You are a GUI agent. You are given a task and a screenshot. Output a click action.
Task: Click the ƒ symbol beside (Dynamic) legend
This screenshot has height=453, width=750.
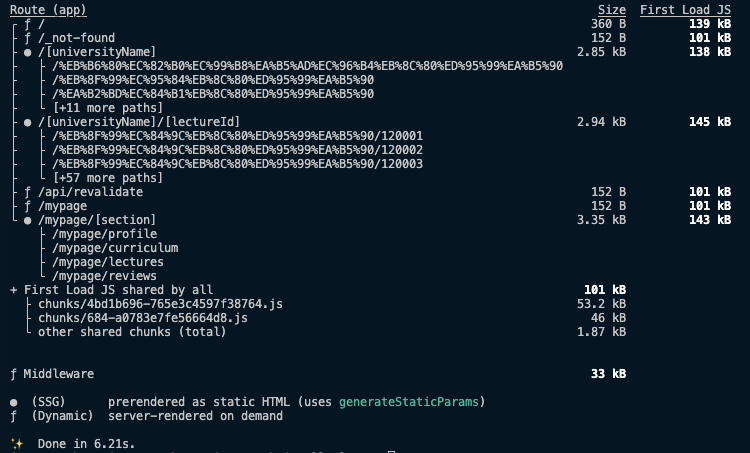(14, 416)
